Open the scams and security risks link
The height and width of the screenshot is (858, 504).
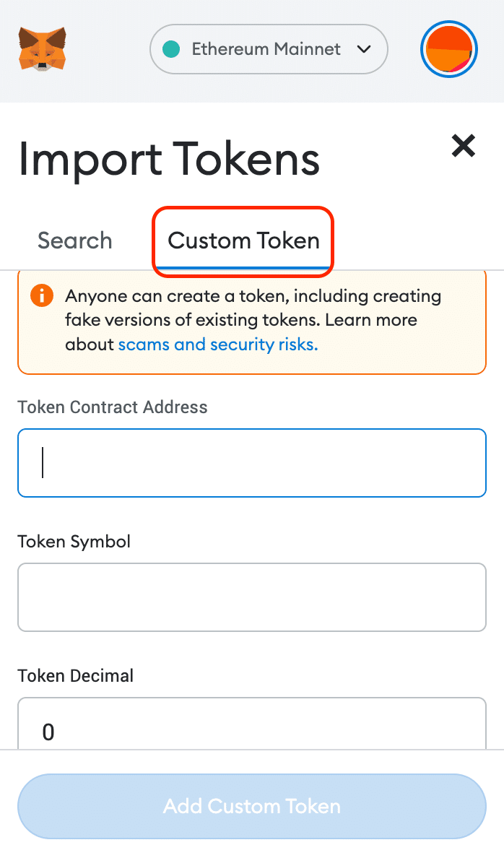pyautogui.click(x=217, y=344)
